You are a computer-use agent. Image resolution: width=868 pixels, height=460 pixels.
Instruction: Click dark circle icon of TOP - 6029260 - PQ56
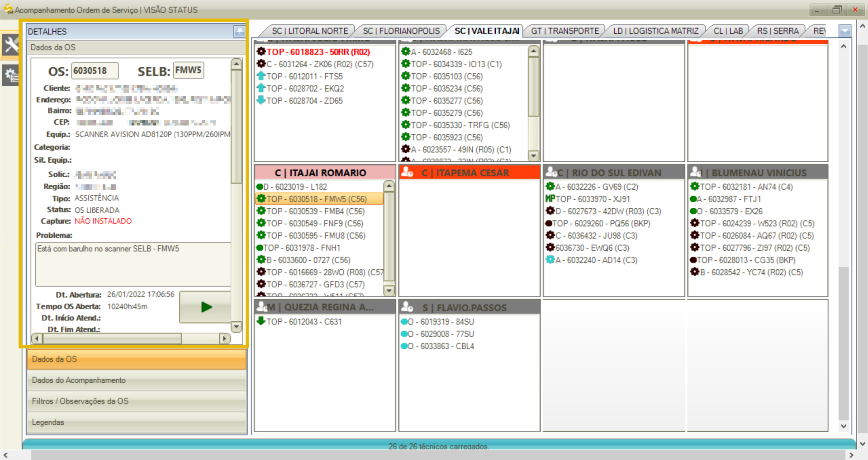tap(549, 223)
